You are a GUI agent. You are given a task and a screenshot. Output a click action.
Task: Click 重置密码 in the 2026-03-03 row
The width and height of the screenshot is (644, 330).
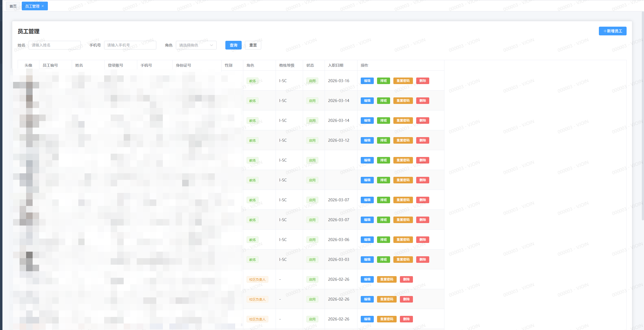click(x=403, y=260)
